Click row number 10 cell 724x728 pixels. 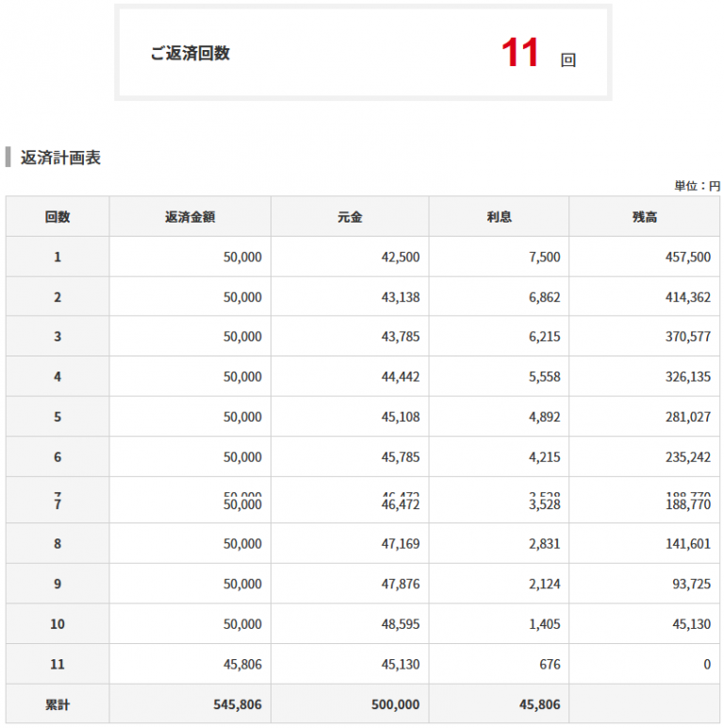pos(58,624)
